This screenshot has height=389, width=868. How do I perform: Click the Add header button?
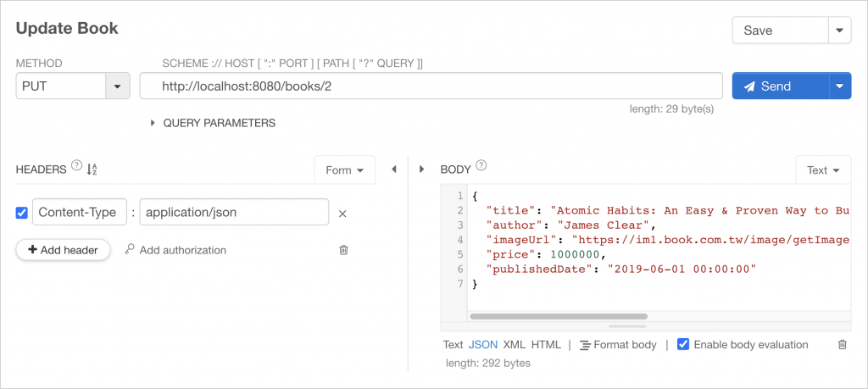pyautogui.click(x=63, y=250)
